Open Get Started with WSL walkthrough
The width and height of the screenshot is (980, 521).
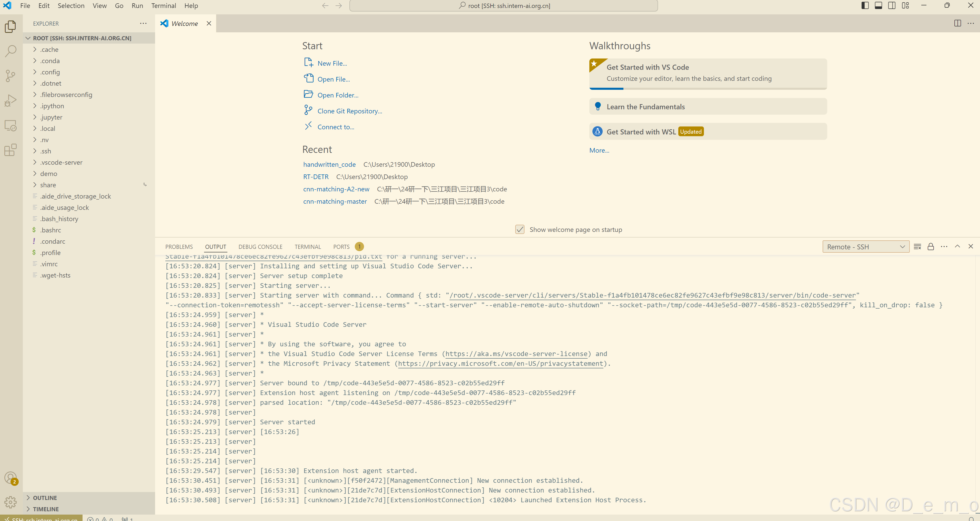pos(708,131)
